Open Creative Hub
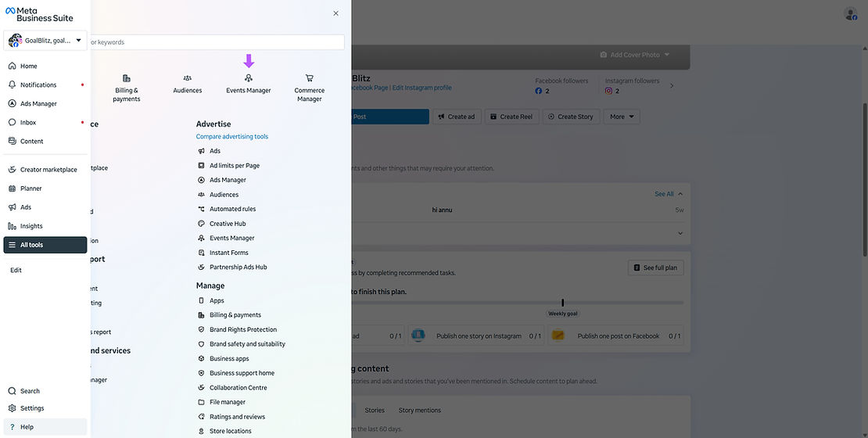Image resolution: width=868 pixels, height=438 pixels. point(221,224)
